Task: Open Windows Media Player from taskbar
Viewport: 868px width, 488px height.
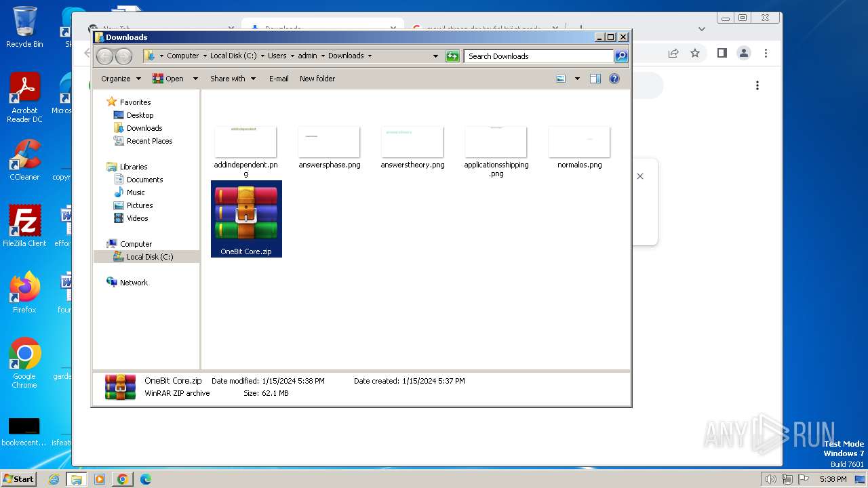Action: click(x=100, y=479)
